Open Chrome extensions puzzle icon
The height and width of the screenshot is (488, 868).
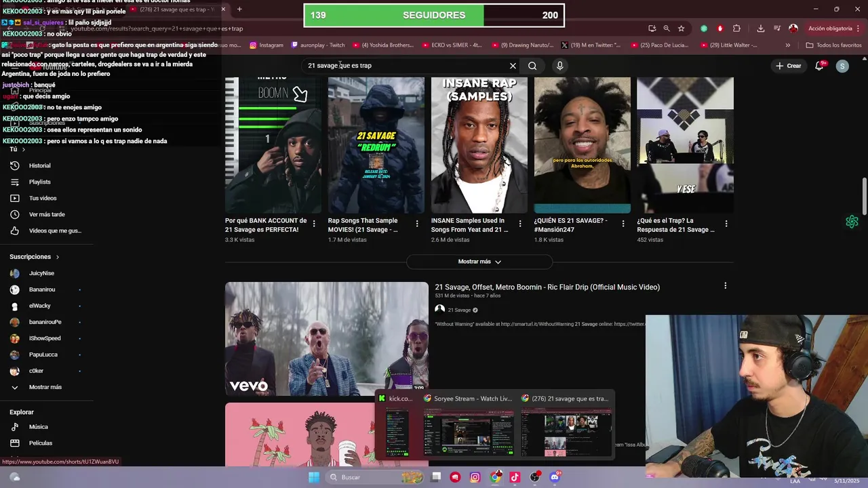click(736, 28)
